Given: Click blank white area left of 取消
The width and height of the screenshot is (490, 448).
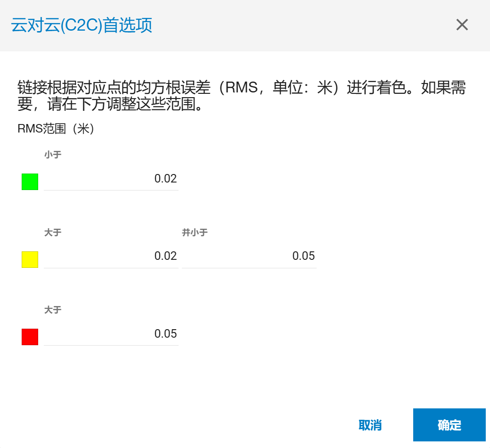Looking at the screenshot, I should click(188, 424).
